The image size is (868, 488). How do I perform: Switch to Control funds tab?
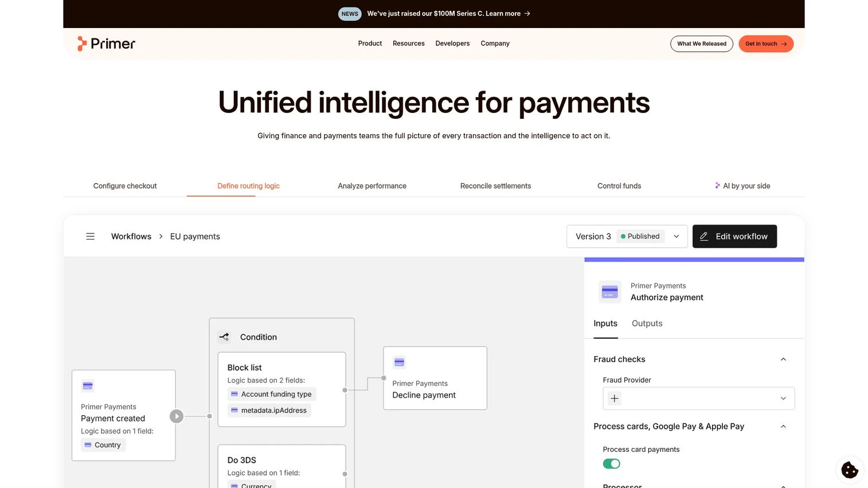pos(619,186)
